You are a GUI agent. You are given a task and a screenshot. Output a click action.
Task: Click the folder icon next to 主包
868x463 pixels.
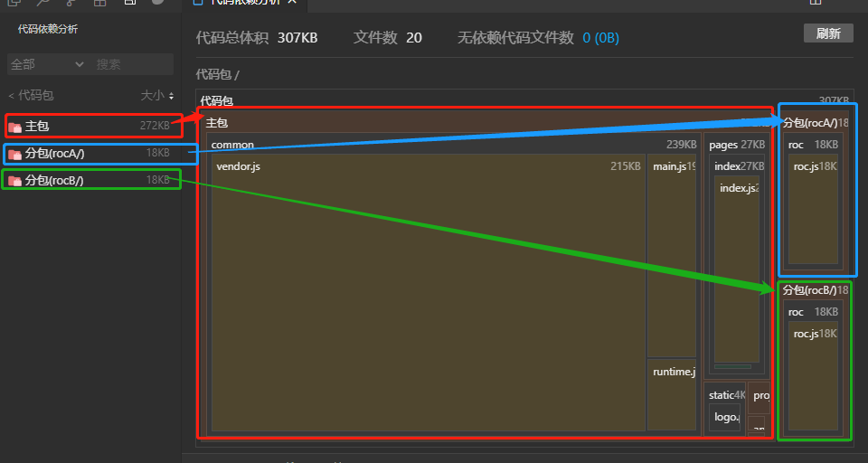click(14, 127)
